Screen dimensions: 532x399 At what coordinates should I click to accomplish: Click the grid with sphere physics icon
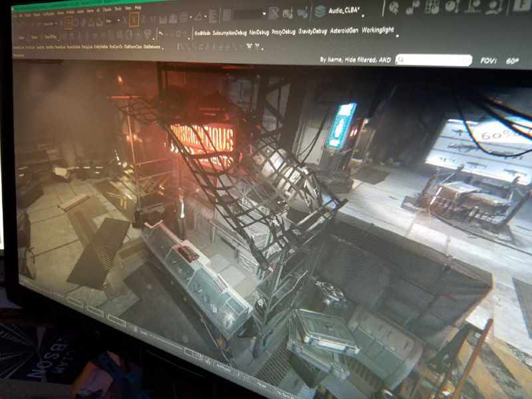[x=432, y=7]
